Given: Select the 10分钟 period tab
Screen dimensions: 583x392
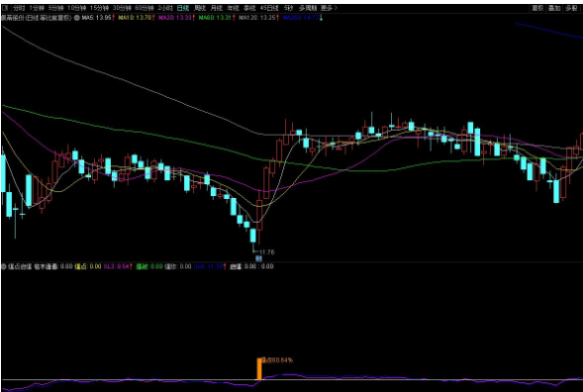Looking at the screenshot, I should pos(77,8).
